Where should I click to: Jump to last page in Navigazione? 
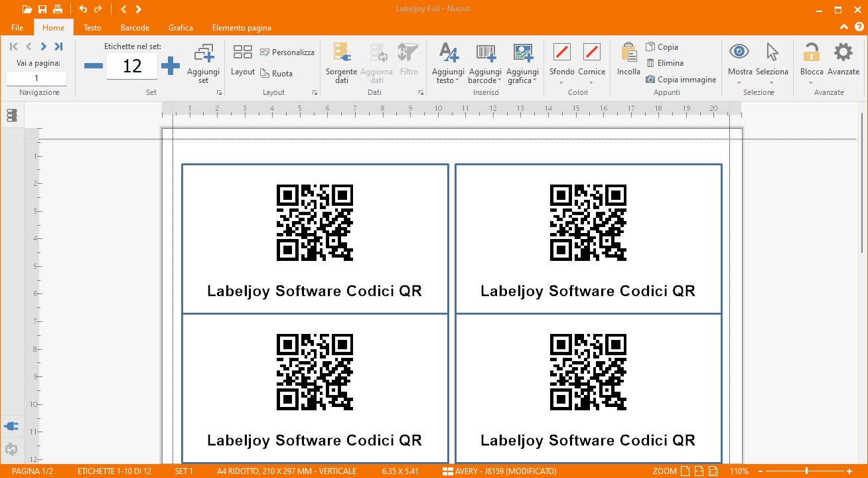pyautogui.click(x=58, y=46)
